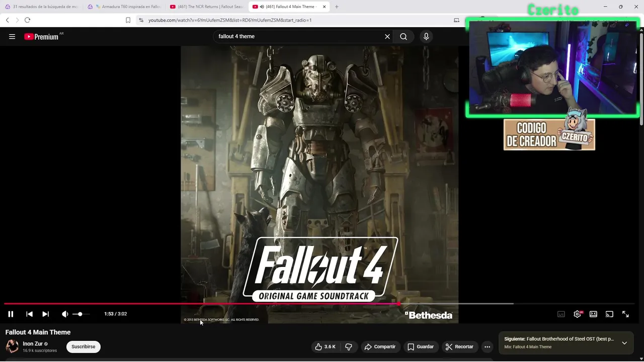Cast the video to a TV
Viewport: 644px width, 362px height.
609,314
